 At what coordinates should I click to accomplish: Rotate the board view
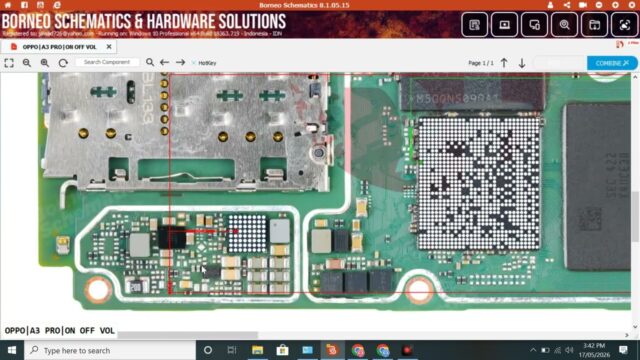point(63,63)
